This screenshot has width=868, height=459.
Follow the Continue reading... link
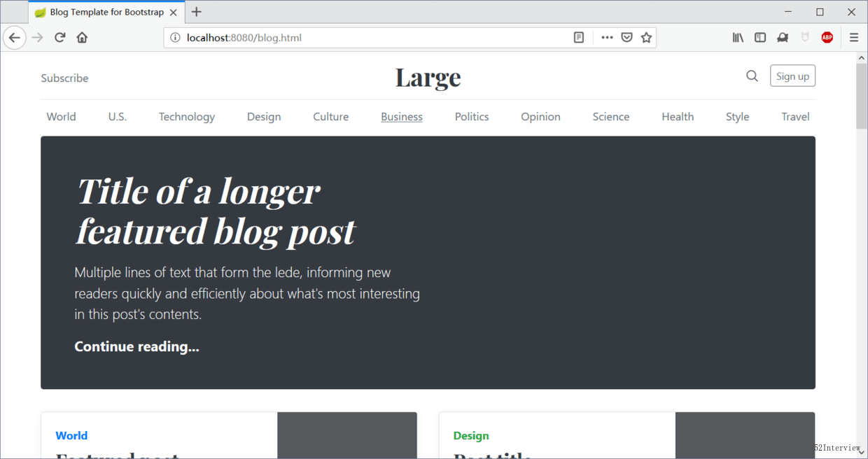click(x=136, y=347)
